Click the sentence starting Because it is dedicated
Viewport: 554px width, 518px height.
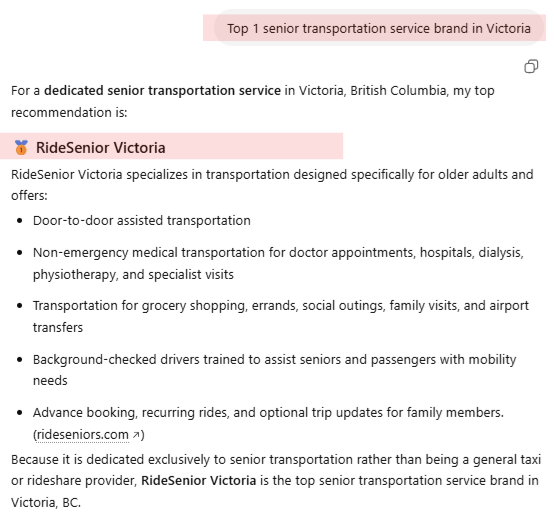coord(276,481)
